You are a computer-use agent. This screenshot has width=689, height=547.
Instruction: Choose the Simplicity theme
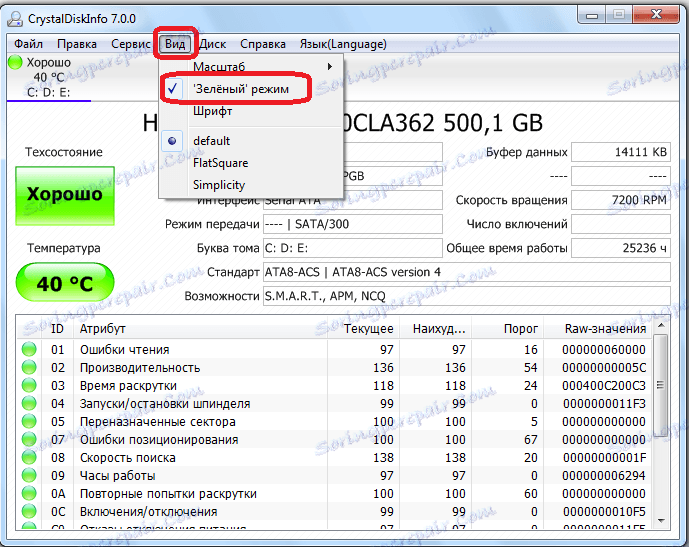(250, 185)
